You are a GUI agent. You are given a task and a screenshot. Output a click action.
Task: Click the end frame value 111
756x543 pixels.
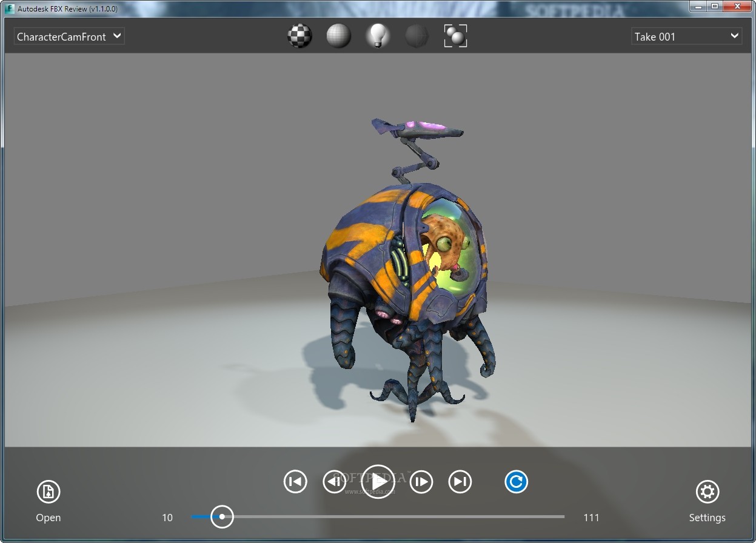(592, 518)
